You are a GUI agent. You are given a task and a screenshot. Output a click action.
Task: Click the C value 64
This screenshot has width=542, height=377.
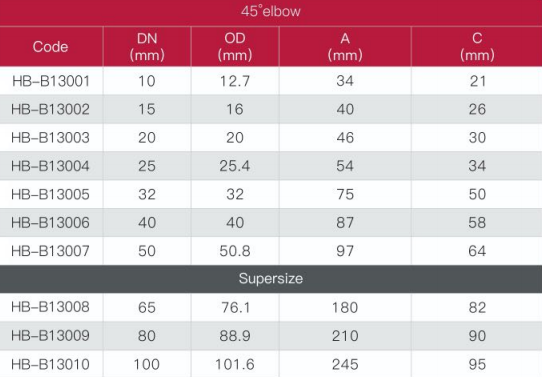click(477, 251)
